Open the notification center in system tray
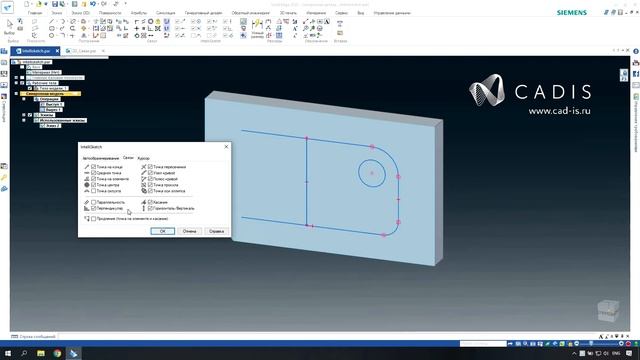640x360 pixels. 629,353
